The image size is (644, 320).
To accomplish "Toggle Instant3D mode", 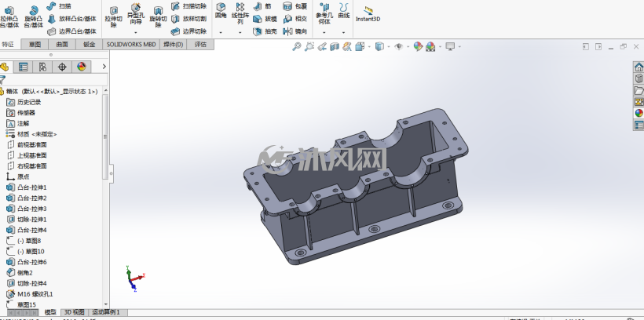I will (x=368, y=14).
